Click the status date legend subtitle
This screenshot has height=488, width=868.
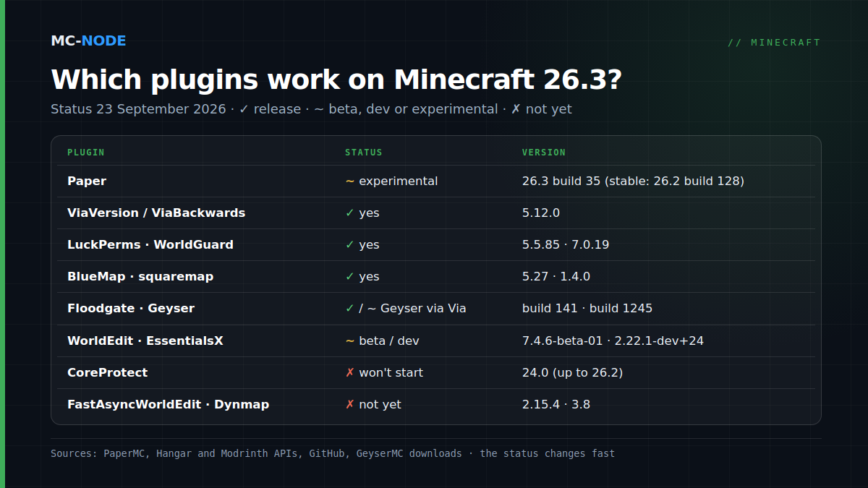pos(311,109)
